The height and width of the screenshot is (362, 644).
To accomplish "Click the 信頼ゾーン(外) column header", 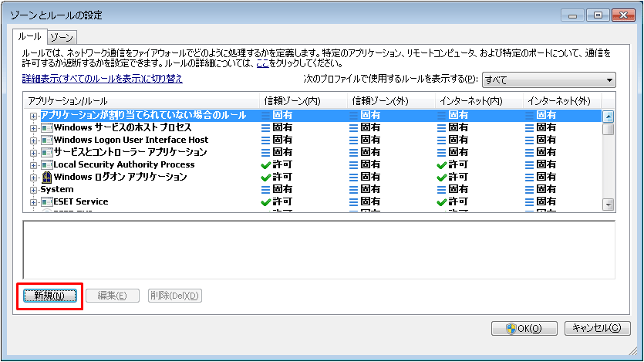I will (380, 101).
